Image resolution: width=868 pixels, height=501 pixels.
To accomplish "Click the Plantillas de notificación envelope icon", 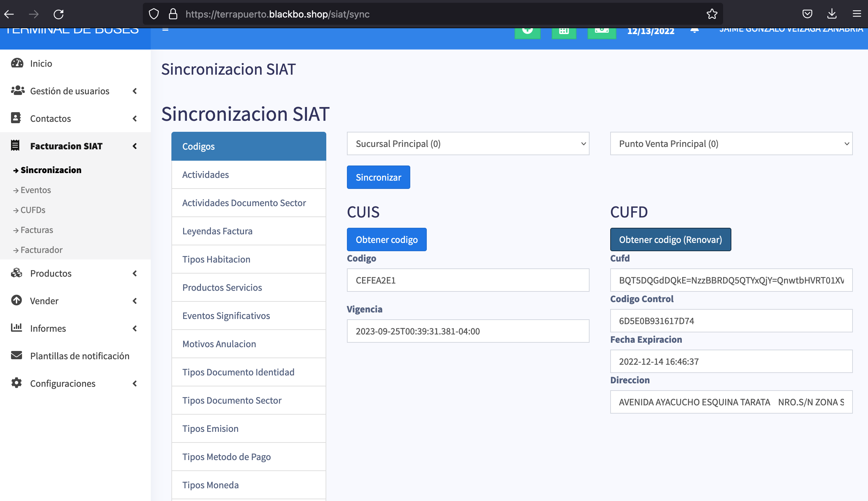I will coord(17,355).
